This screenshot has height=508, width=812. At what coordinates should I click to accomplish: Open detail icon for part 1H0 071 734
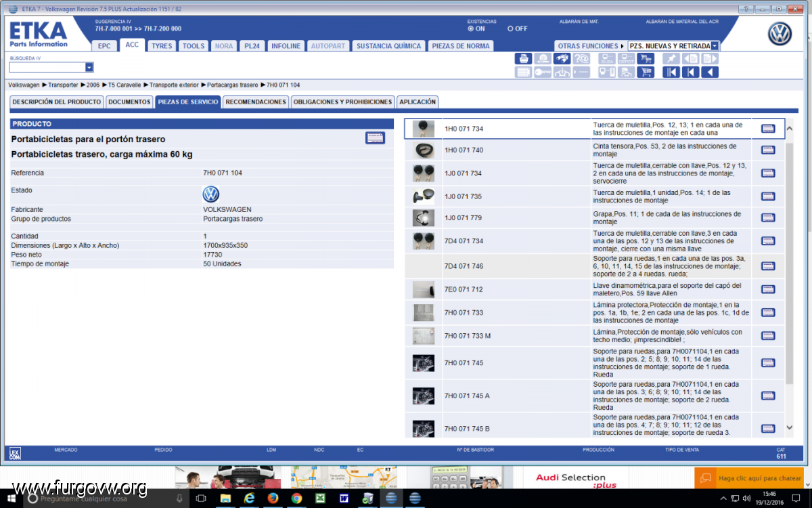pos(768,129)
